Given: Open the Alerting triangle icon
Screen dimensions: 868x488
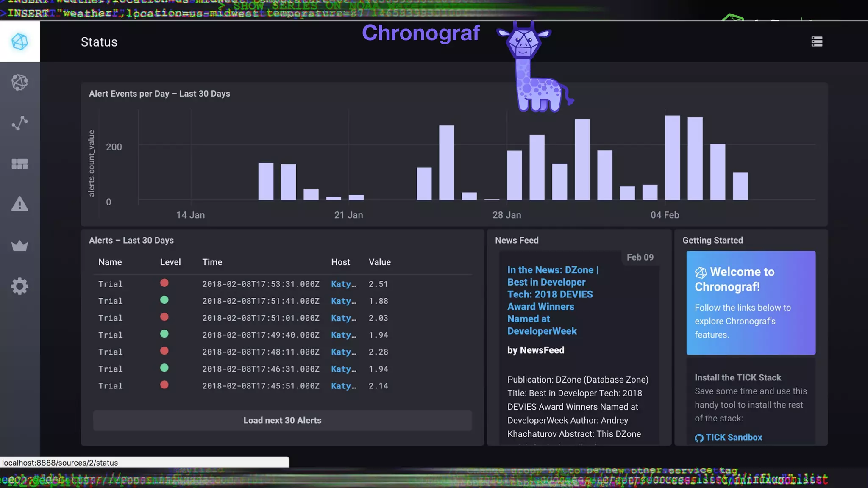Looking at the screenshot, I should point(20,204).
